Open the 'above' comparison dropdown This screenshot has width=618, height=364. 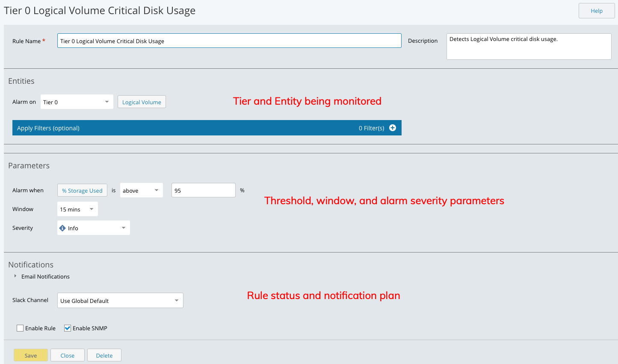pos(142,190)
